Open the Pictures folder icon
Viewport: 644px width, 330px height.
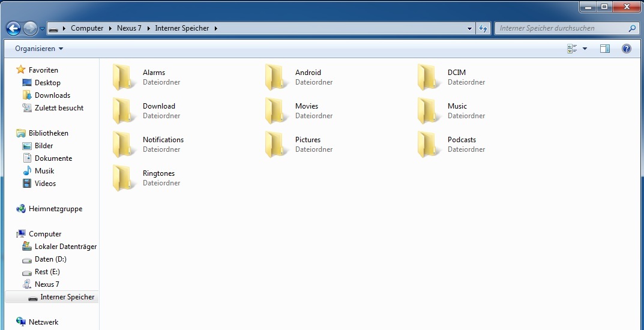coord(277,145)
